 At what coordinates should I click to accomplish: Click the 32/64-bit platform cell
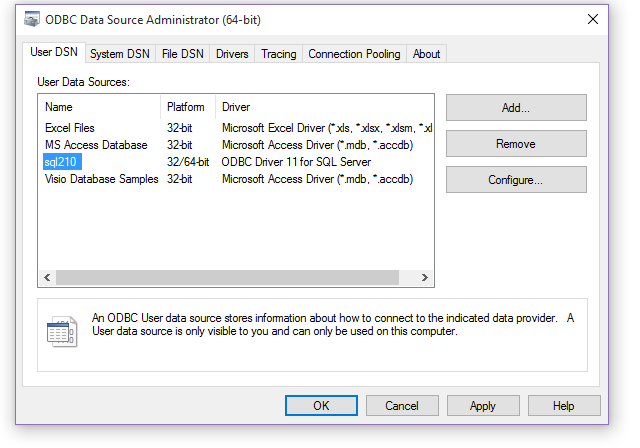pyautogui.click(x=188, y=162)
